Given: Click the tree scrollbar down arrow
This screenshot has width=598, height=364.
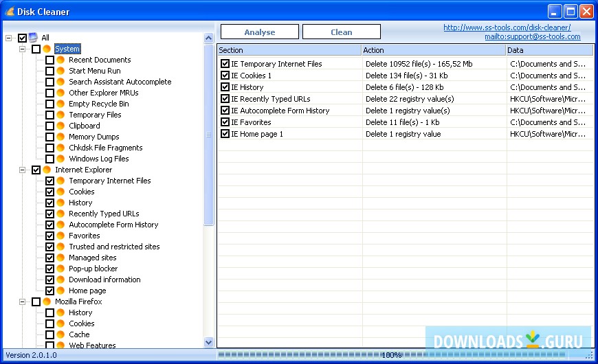Looking at the screenshot, I should (208, 342).
